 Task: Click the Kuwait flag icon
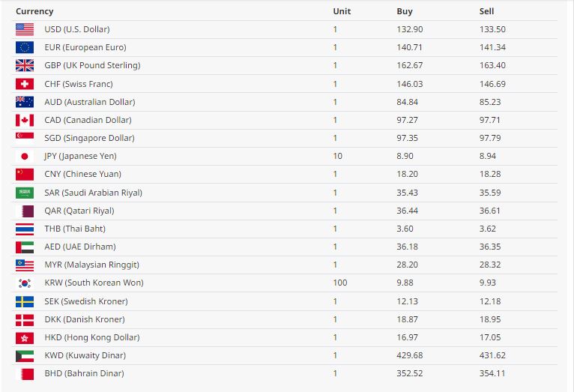click(x=25, y=355)
